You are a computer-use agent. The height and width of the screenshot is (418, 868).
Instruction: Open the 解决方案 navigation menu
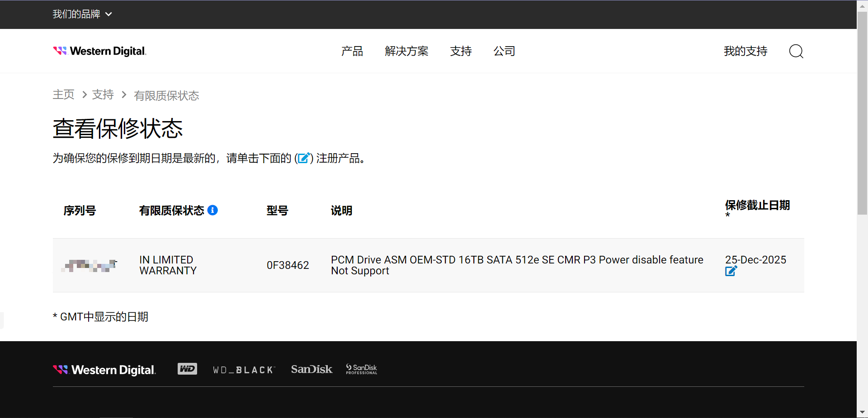point(406,51)
